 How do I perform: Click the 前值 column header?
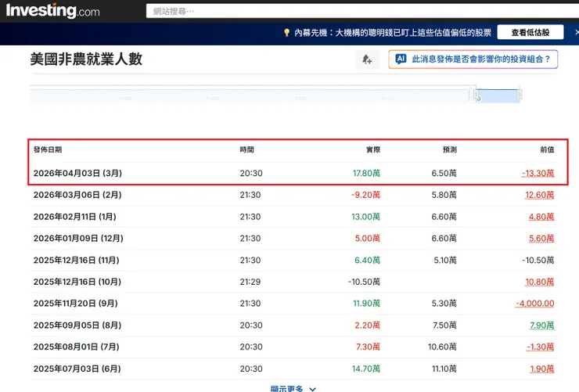click(547, 149)
